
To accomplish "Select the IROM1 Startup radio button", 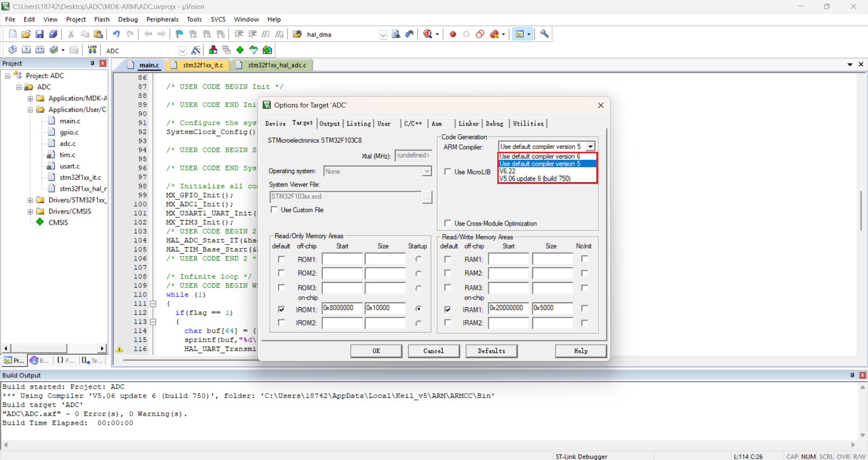I will click(x=419, y=309).
